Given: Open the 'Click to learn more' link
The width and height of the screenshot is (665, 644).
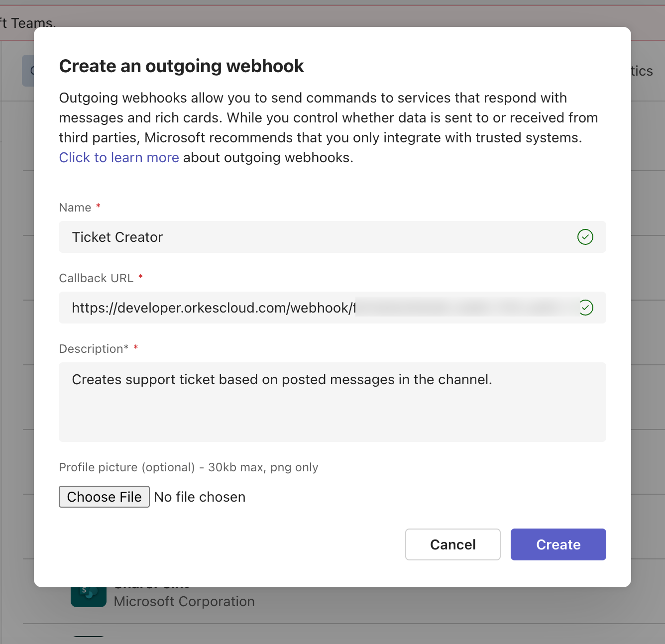Looking at the screenshot, I should [119, 157].
